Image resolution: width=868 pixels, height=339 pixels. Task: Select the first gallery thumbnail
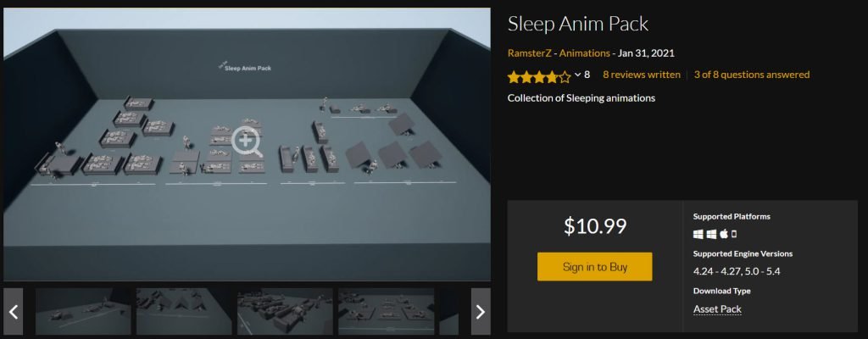[x=83, y=311]
